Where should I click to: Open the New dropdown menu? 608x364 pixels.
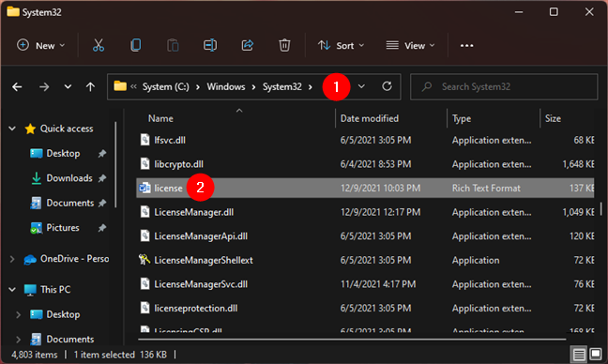tap(40, 46)
